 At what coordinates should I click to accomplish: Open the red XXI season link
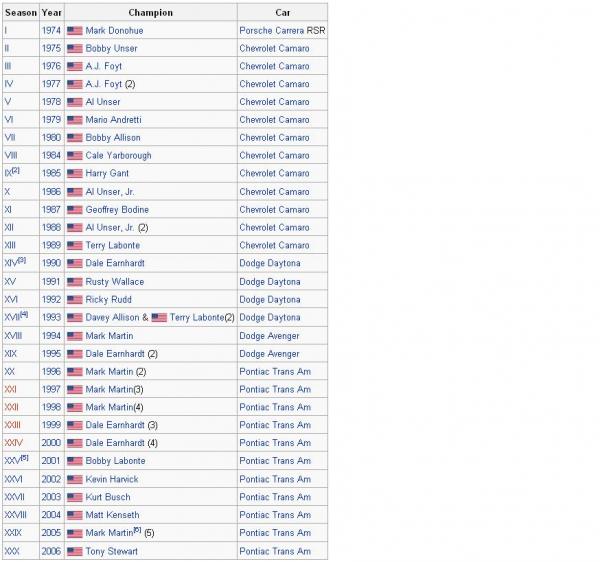coord(10,389)
